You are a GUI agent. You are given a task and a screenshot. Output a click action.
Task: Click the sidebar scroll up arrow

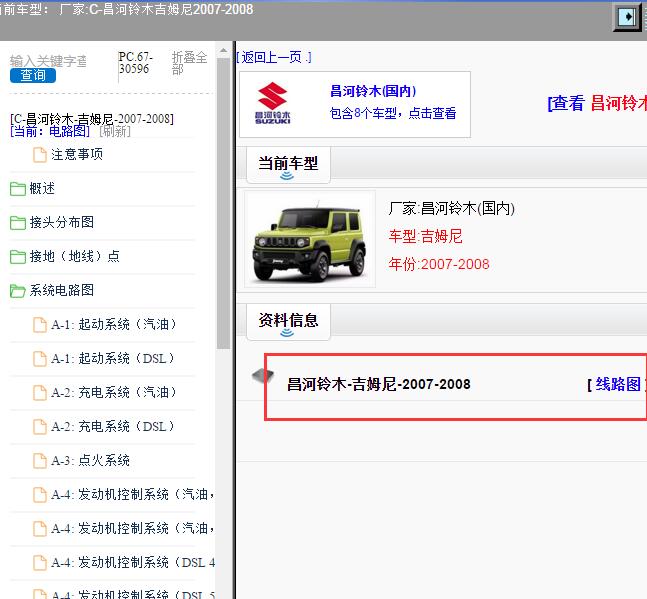(223, 51)
